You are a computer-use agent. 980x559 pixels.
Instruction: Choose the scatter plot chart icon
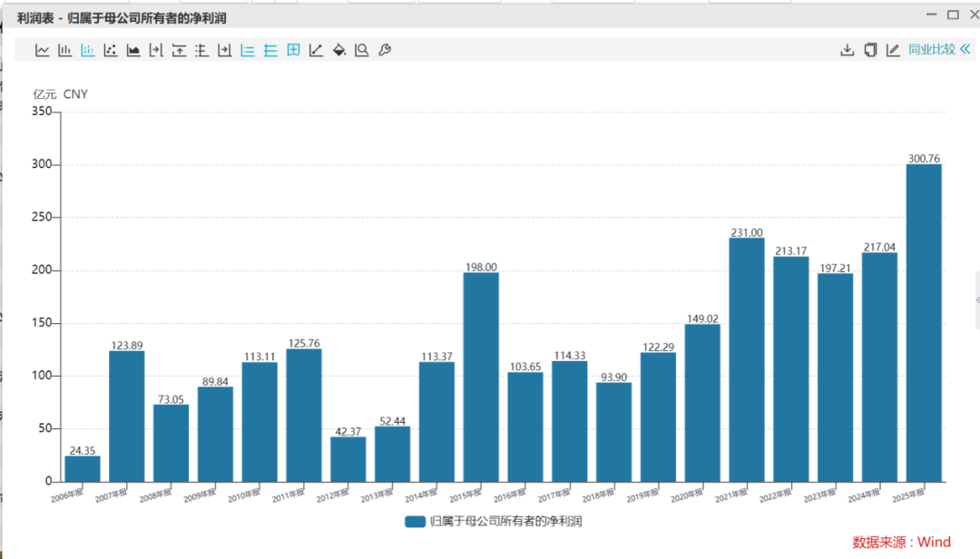pos(111,51)
